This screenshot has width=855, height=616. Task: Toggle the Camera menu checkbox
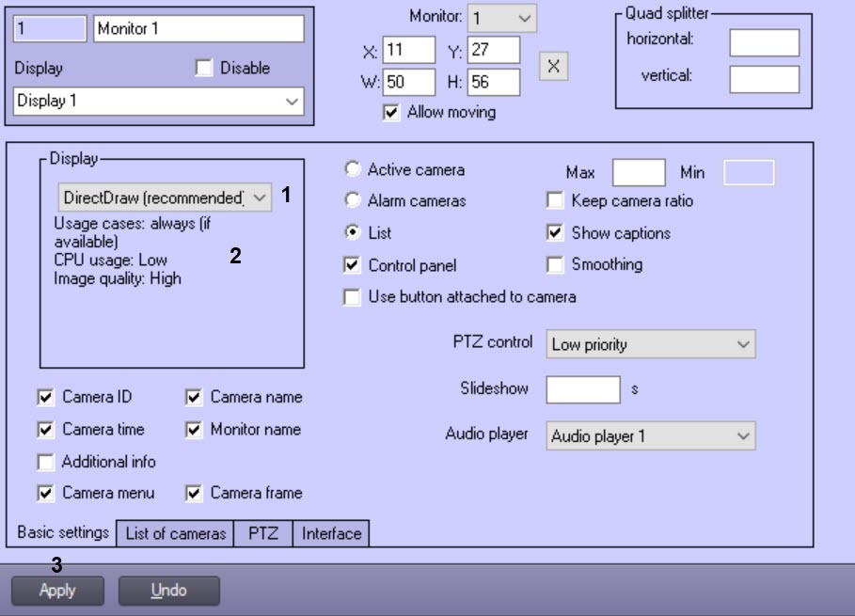tap(46, 494)
